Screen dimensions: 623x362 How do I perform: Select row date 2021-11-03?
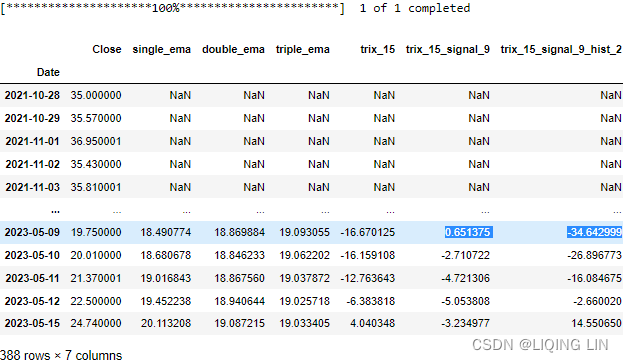point(32,188)
